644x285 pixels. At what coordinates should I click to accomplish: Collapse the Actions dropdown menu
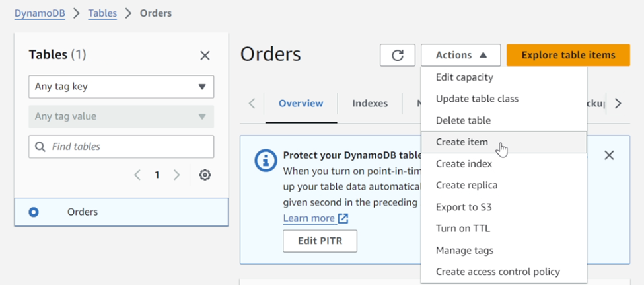[461, 55]
